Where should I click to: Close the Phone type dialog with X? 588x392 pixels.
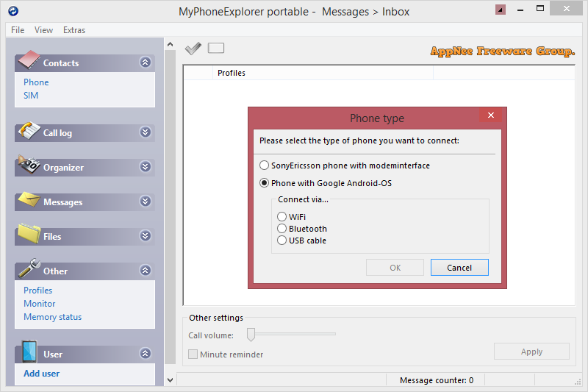point(490,115)
